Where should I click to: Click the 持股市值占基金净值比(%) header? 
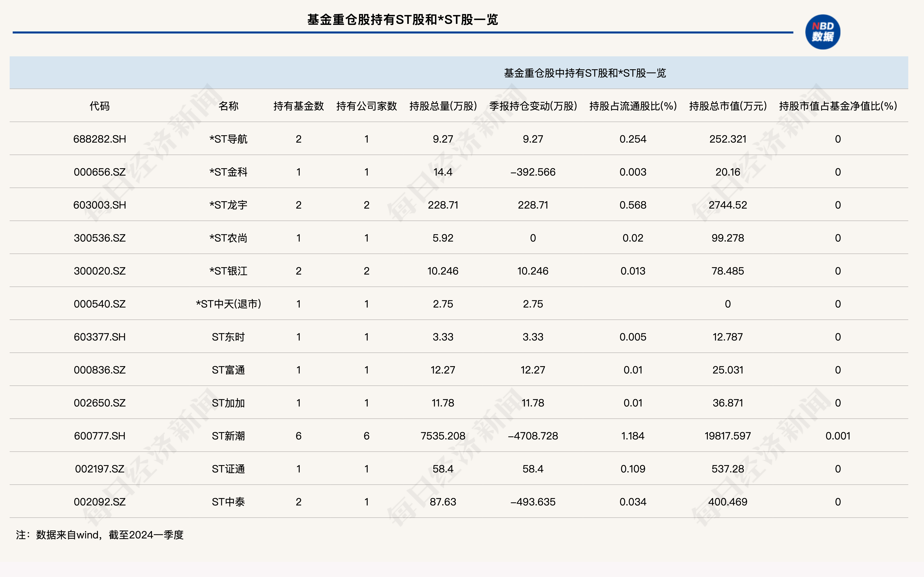point(837,106)
